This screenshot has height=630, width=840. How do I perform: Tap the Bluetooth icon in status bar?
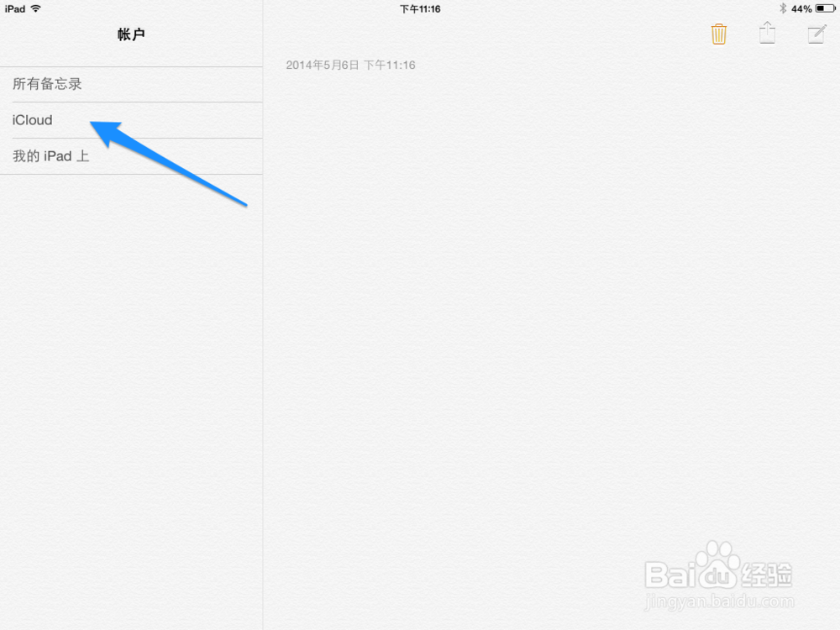(x=783, y=8)
